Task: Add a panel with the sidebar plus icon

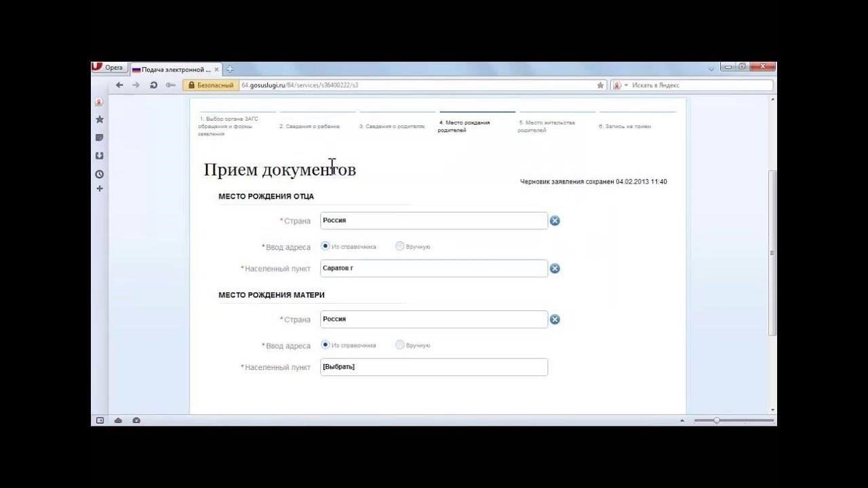Action: point(99,188)
